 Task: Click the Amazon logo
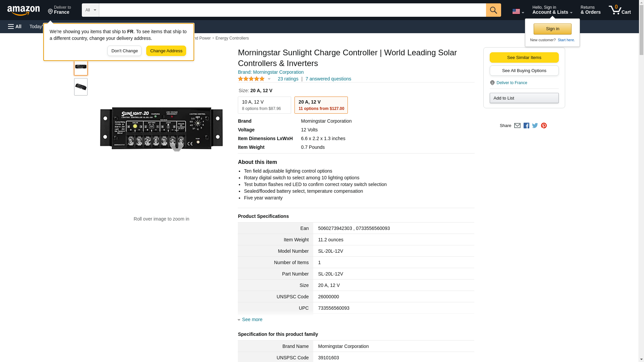(x=23, y=10)
